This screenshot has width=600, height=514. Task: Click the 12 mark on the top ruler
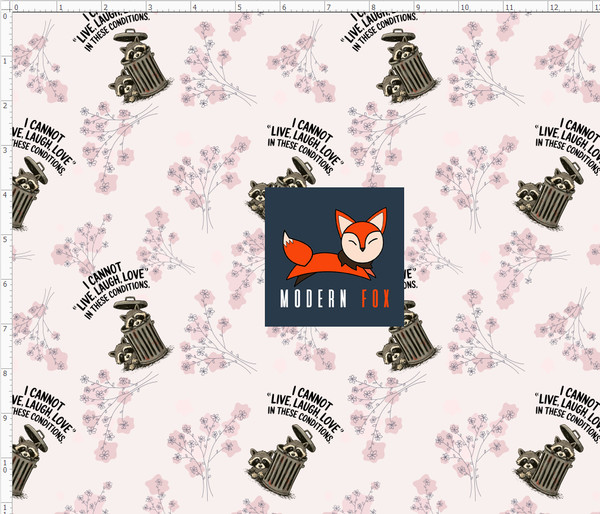pos(553,6)
